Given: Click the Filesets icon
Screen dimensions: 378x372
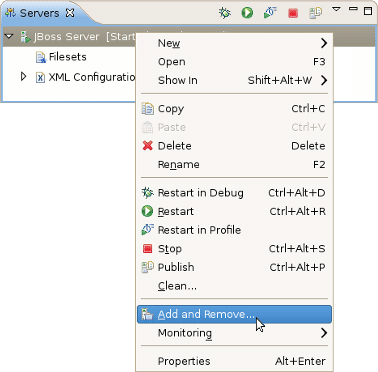Looking at the screenshot, I should 41,57.
